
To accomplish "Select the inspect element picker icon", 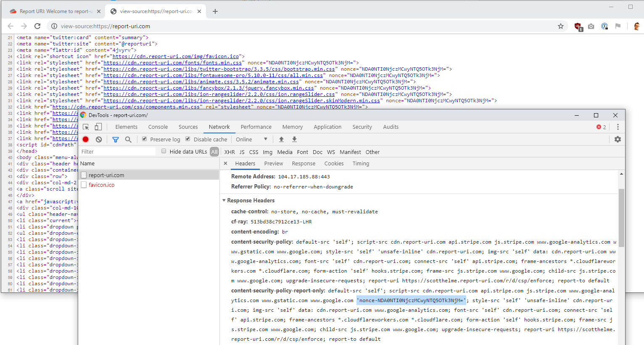I will [x=86, y=127].
